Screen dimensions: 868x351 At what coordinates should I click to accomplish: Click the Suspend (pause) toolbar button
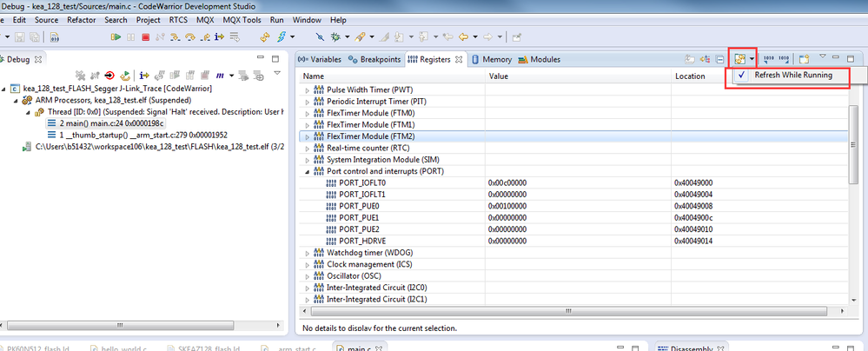tap(130, 37)
